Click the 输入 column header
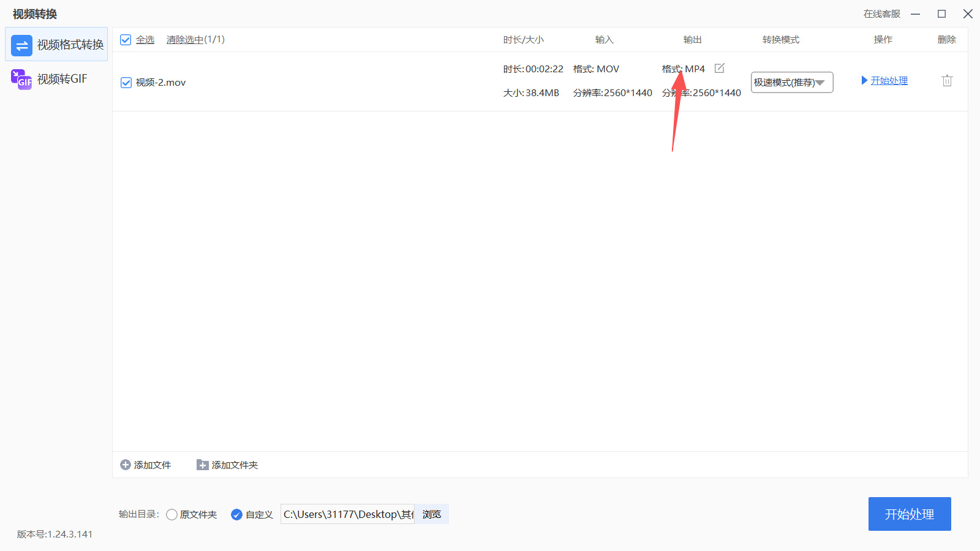The image size is (980, 551). point(605,40)
